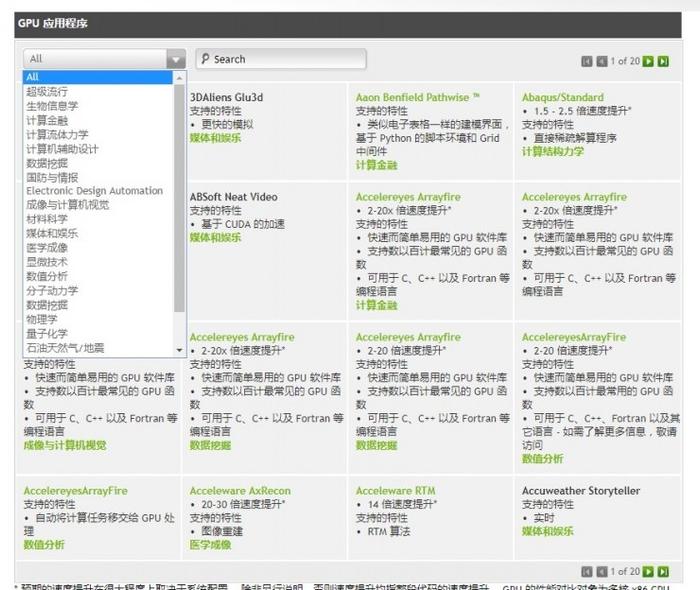Click 成像与计算机视觉 category tag link
Image resolution: width=700 pixels, height=590 pixels.
[x=65, y=445]
